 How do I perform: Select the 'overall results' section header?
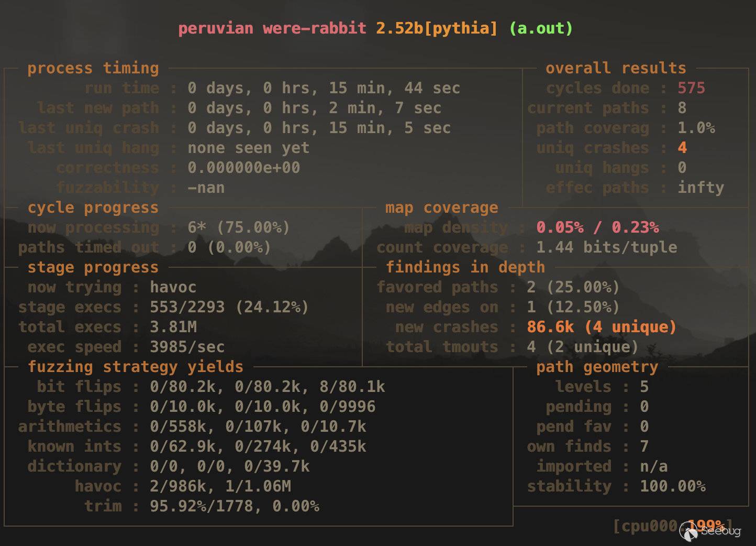pyautogui.click(x=615, y=68)
